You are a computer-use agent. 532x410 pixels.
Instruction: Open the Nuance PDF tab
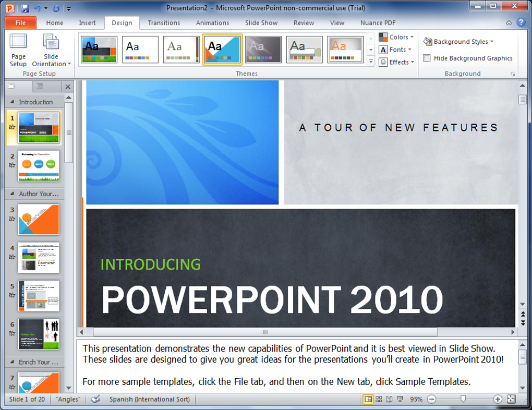(378, 23)
